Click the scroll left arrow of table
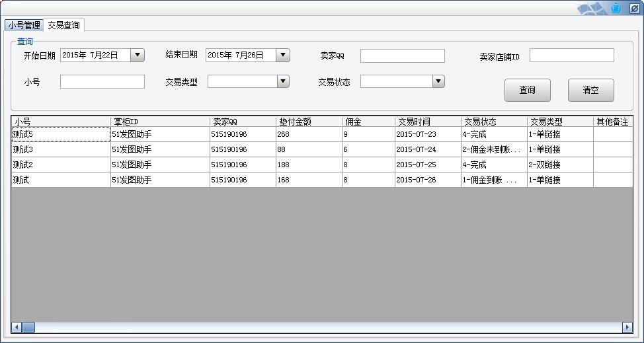This screenshot has width=644, height=343. click(x=17, y=327)
